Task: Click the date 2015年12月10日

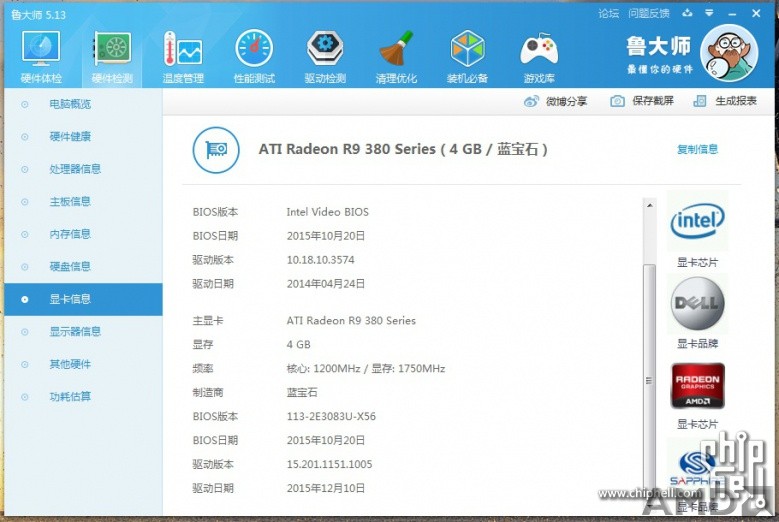Action: [326, 488]
